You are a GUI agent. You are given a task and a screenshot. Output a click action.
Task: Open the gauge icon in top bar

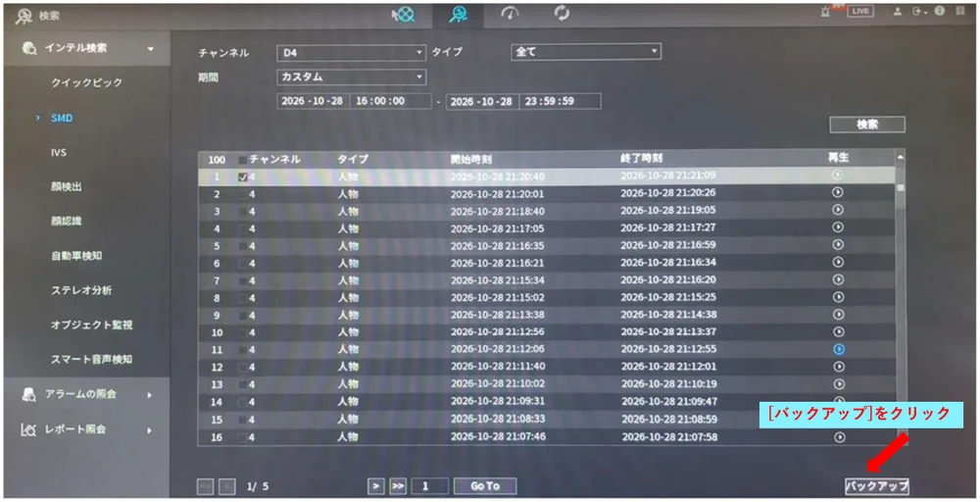[x=510, y=14]
